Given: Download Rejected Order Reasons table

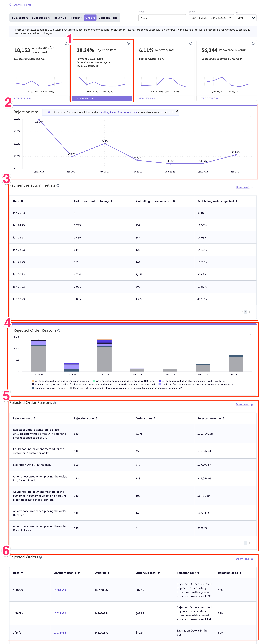Looking at the screenshot, I should tap(244, 404).
